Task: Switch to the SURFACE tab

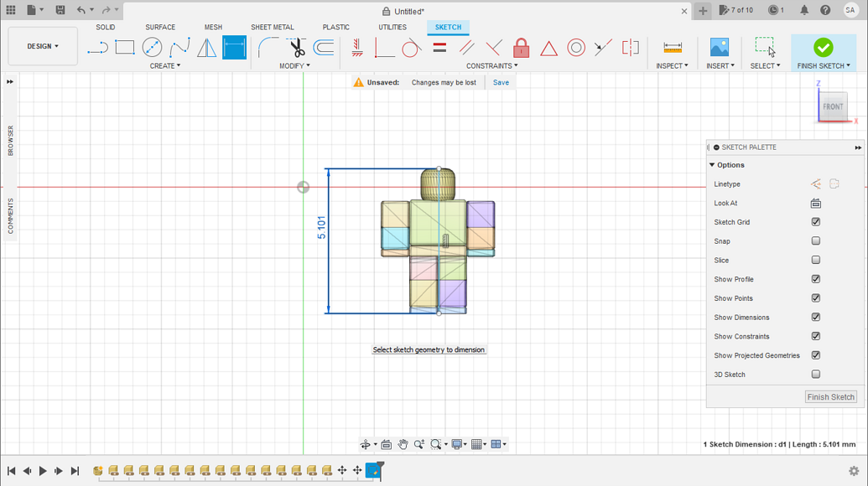Action: click(x=160, y=27)
